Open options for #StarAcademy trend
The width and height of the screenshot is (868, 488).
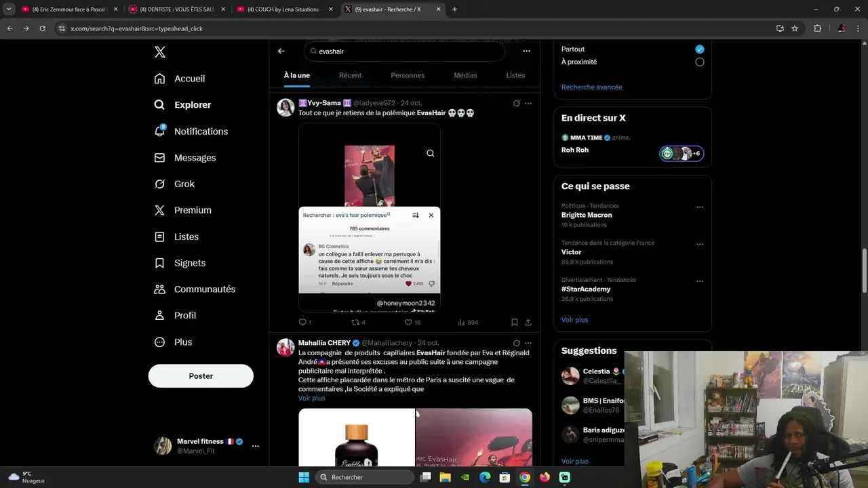click(700, 281)
